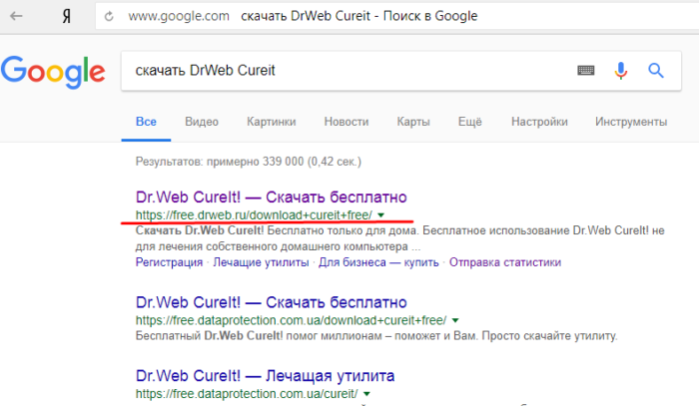The width and height of the screenshot is (699, 406).
Task: Click the browser back arrow
Action: 16,16
